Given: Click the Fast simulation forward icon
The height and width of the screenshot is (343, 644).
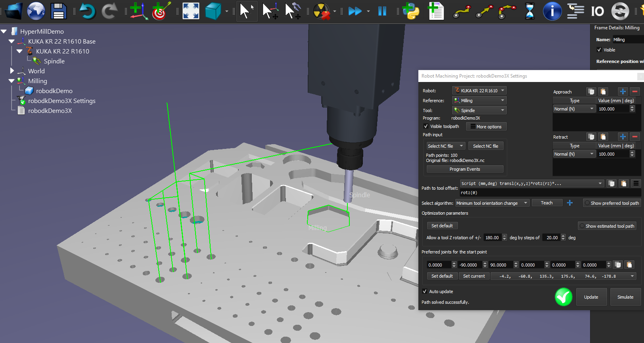Looking at the screenshot, I should tap(355, 11).
